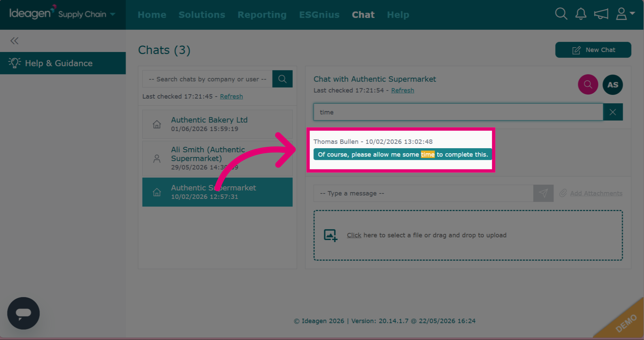This screenshot has width=644, height=340.
Task: Click the message search field containing 'time'
Action: [458, 112]
